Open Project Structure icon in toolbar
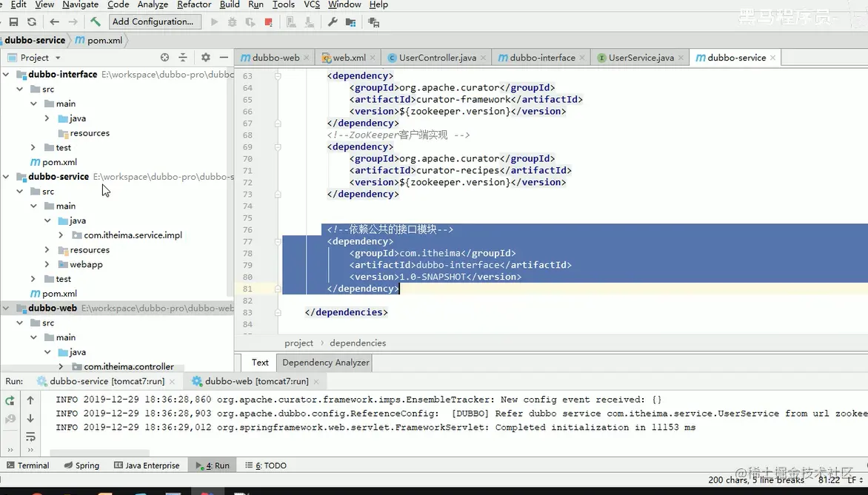 [350, 22]
